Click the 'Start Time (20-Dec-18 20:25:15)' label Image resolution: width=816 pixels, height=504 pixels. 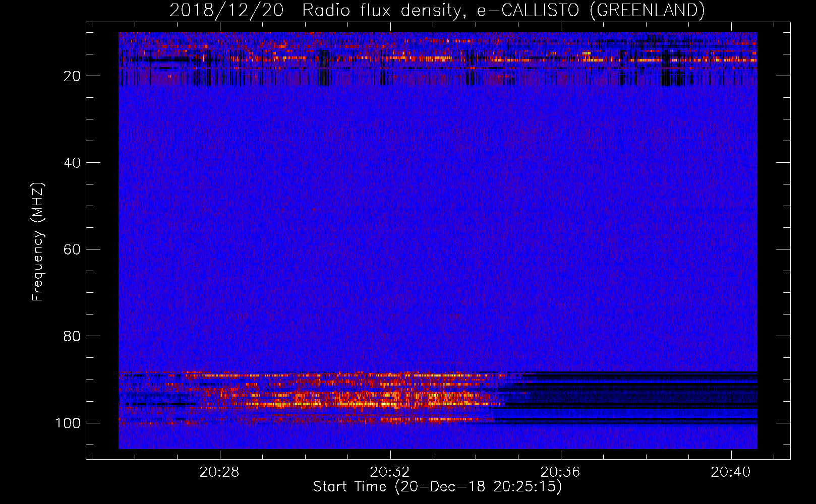coord(437,487)
